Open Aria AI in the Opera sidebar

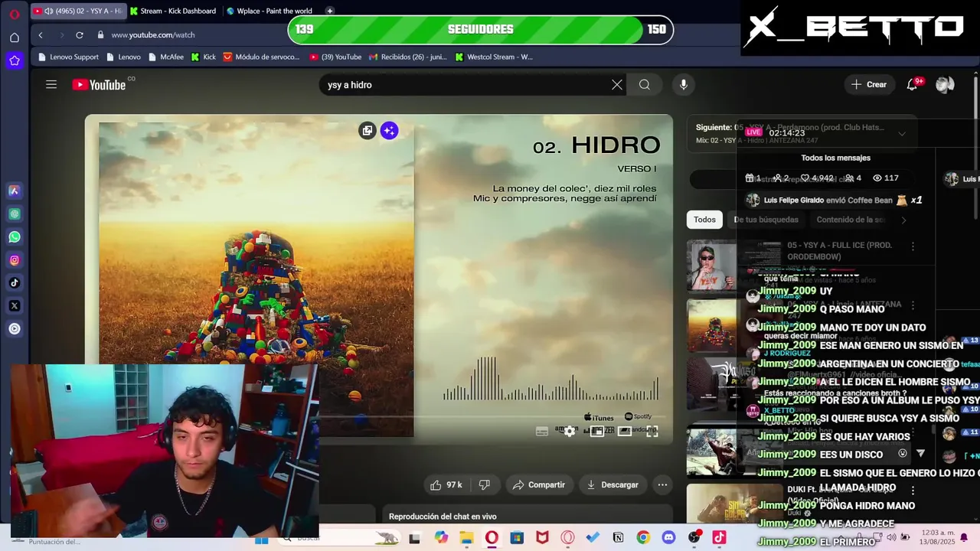(14, 191)
